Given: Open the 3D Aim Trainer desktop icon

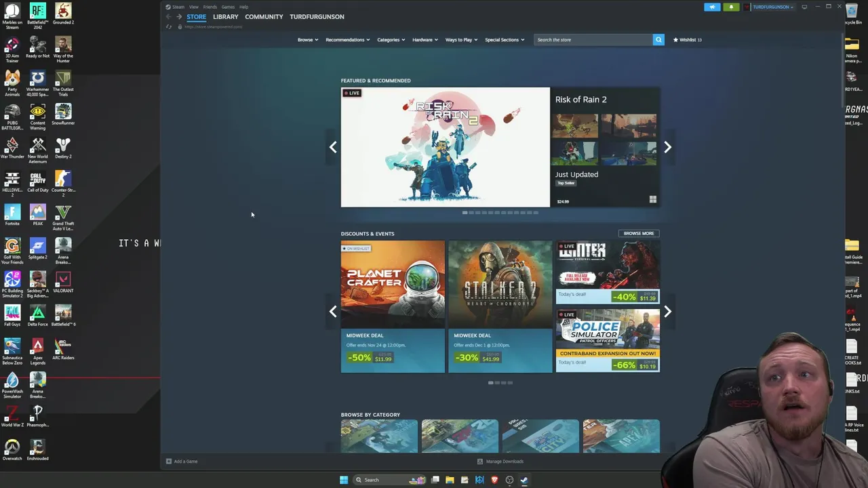Looking at the screenshot, I should tap(12, 50).
